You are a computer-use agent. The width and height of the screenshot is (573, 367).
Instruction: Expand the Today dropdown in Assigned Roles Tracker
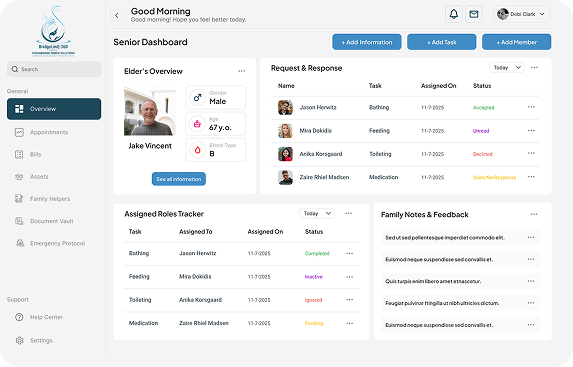pos(317,213)
